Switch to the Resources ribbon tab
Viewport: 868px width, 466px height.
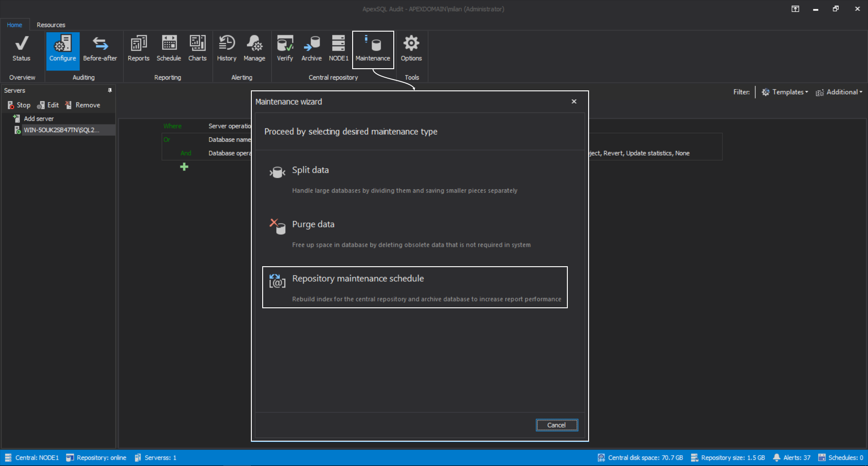pos(51,25)
